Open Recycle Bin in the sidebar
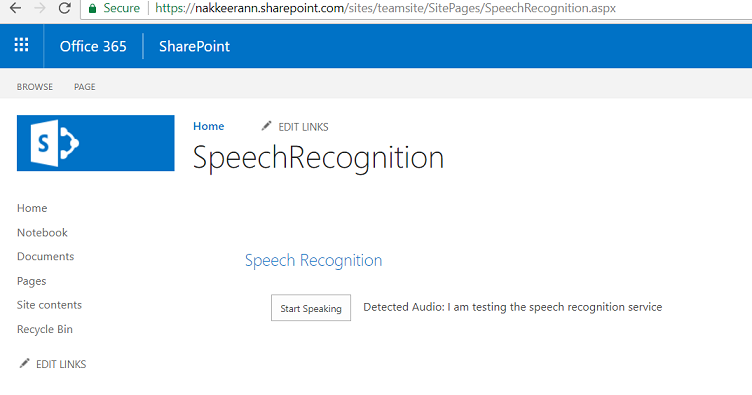This screenshot has height=395, width=752. pyautogui.click(x=45, y=329)
